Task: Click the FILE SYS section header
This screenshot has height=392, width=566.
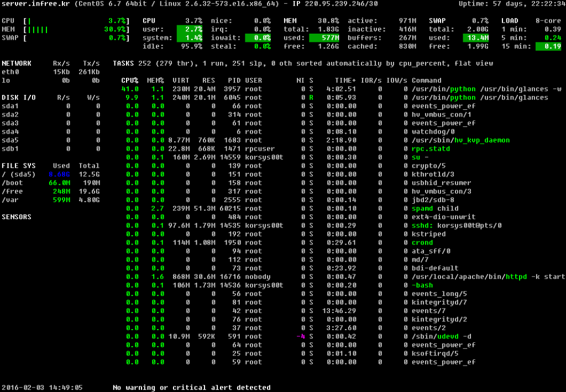Action: [x=19, y=166]
